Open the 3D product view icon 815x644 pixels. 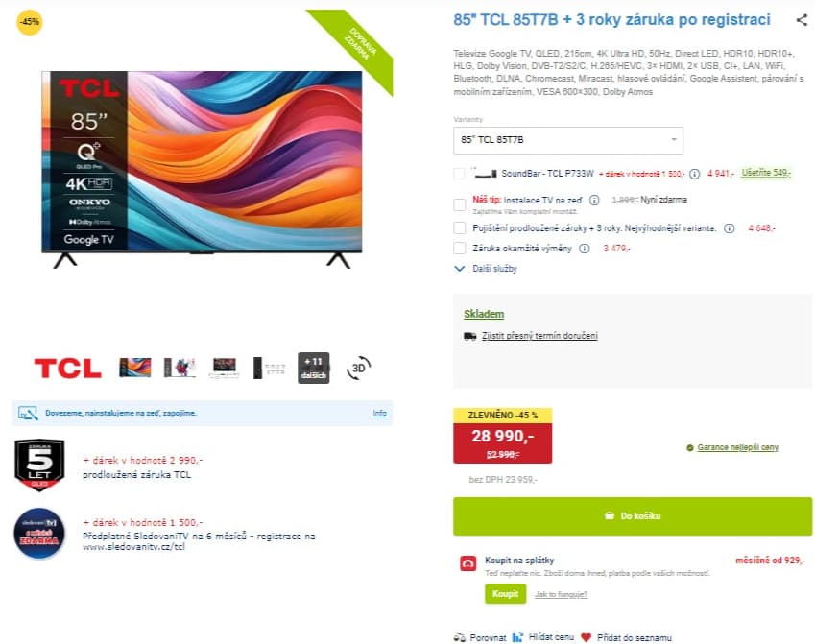[358, 368]
